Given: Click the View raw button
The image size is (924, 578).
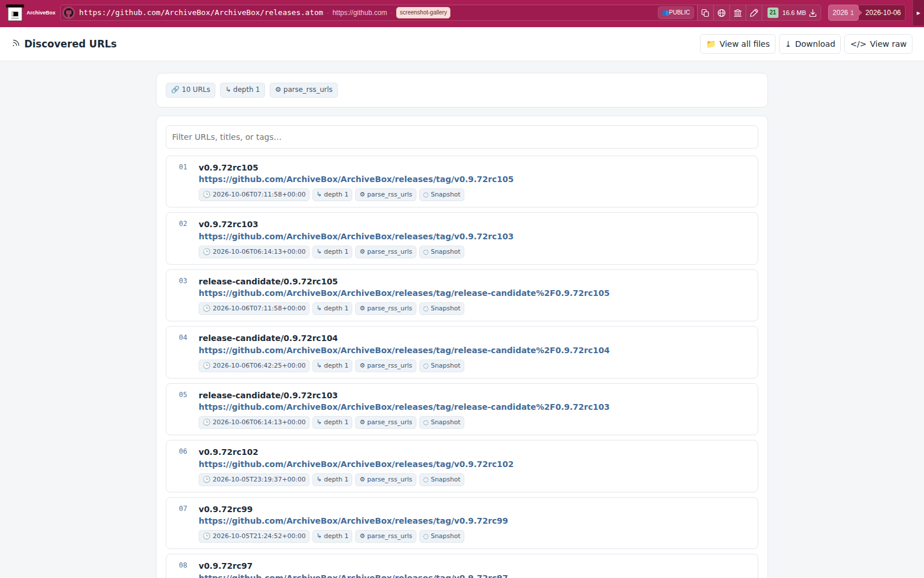Looking at the screenshot, I should (878, 44).
